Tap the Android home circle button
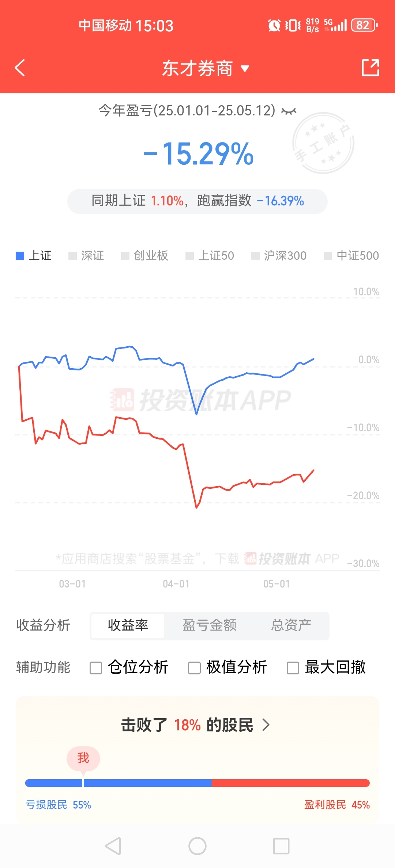 coord(197,846)
